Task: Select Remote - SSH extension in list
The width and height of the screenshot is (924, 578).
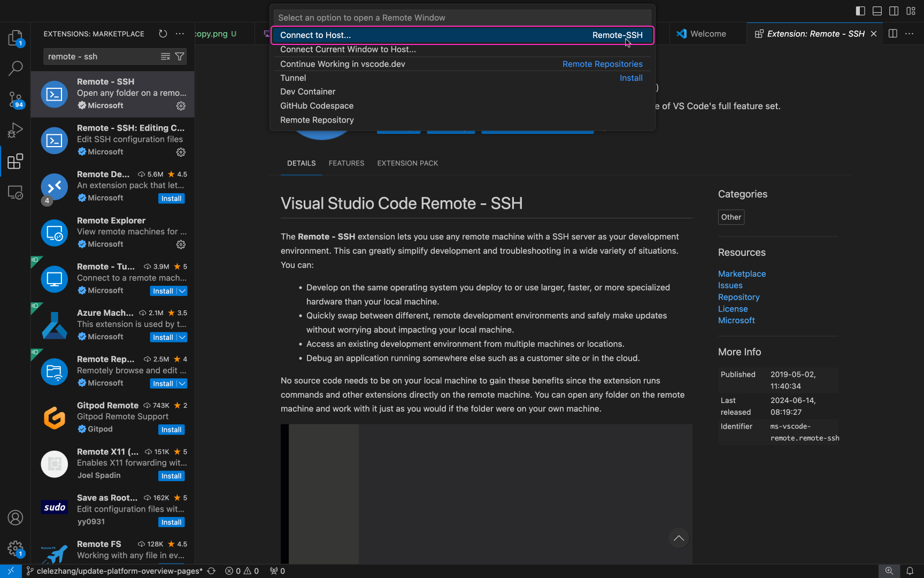Action: (112, 94)
